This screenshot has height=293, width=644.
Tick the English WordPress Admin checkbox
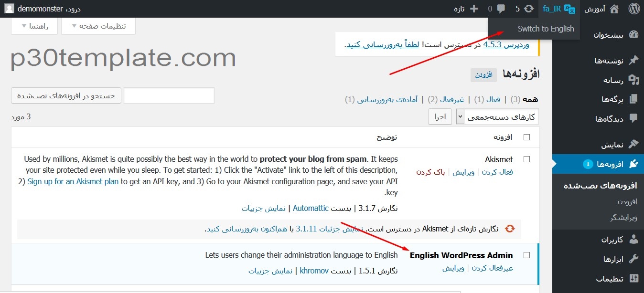tap(526, 255)
